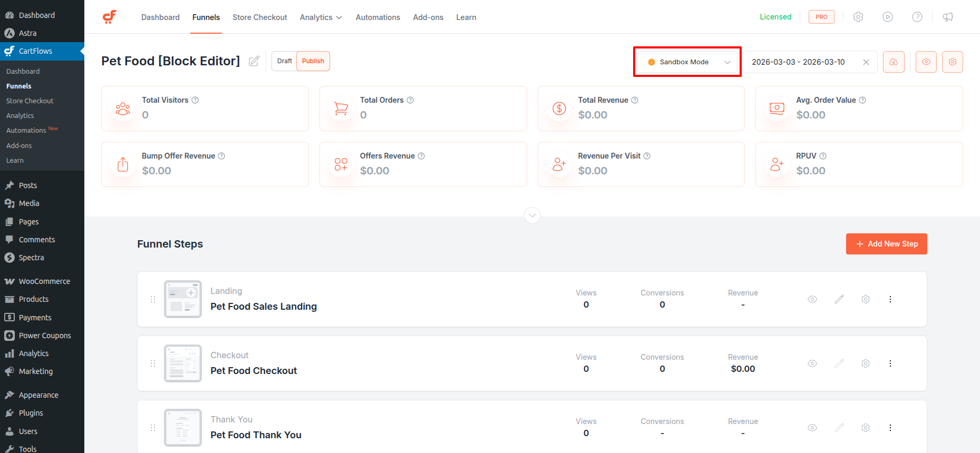Set funnel status to Draft
Image resolution: width=980 pixels, height=453 pixels.
[x=285, y=61]
